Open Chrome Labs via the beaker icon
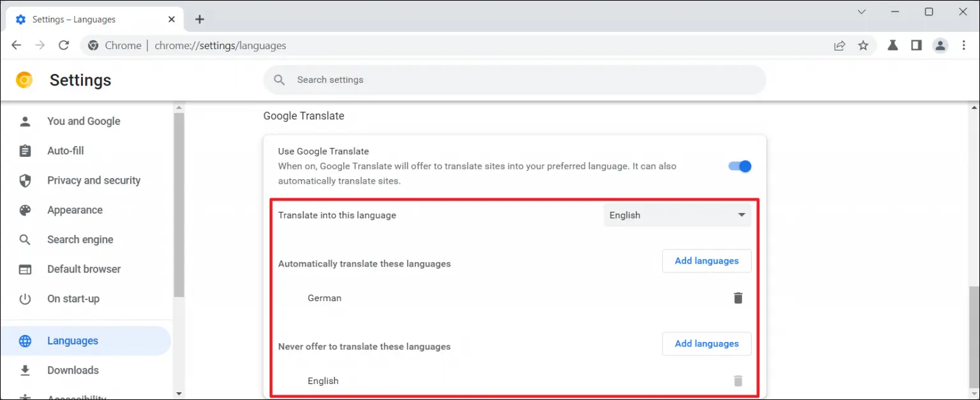Image resolution: width=980 pixels, height=400 pixels. click(x=893, y=45)
